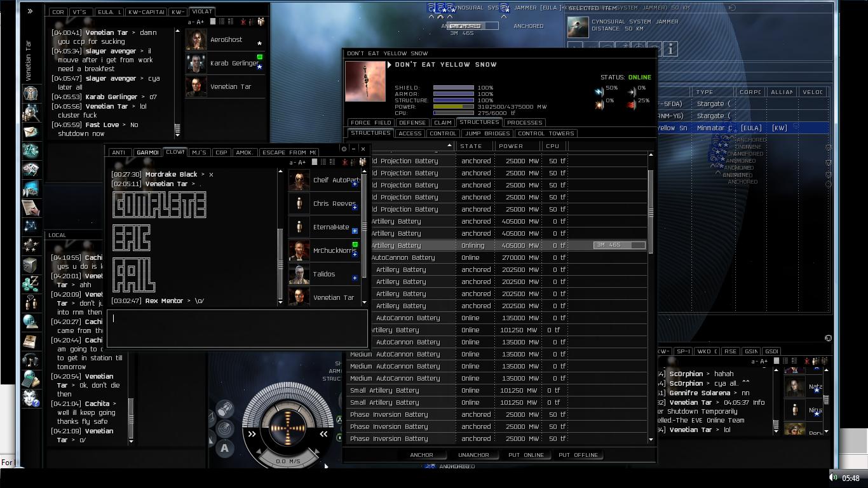Open the Wallet coins icon in the sidebar
This screenshot has width=868, height=488.
[31, 284]
